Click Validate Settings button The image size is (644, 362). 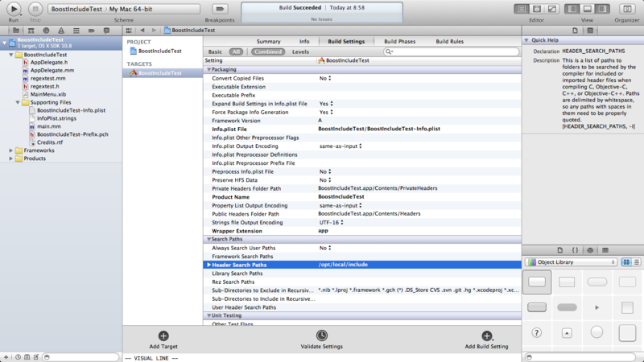point(321,340)
